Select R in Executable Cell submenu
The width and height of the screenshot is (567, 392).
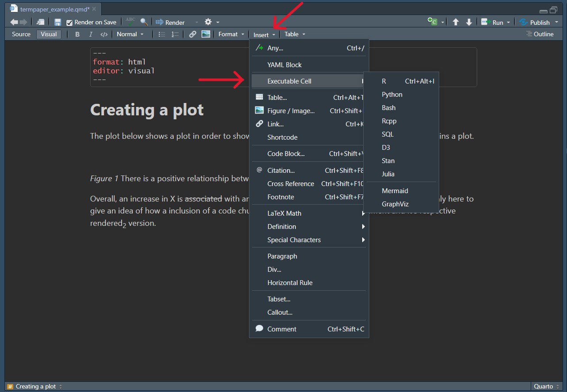tap(401, 81)
